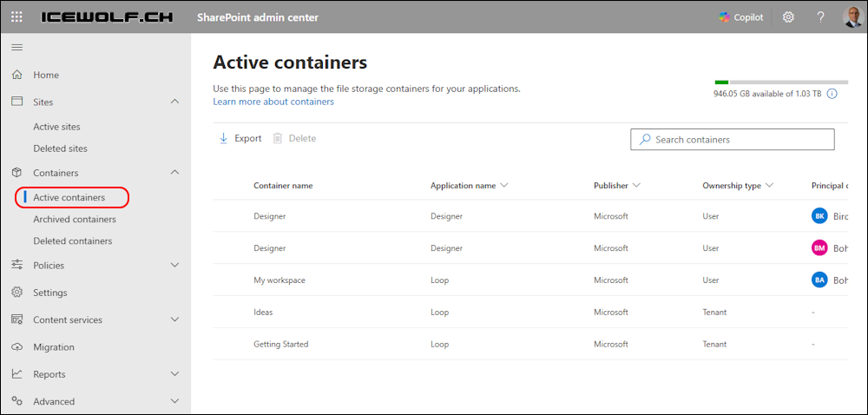868x415 pixels.
Task: Click the Export button
Action: tap(240, 138)
